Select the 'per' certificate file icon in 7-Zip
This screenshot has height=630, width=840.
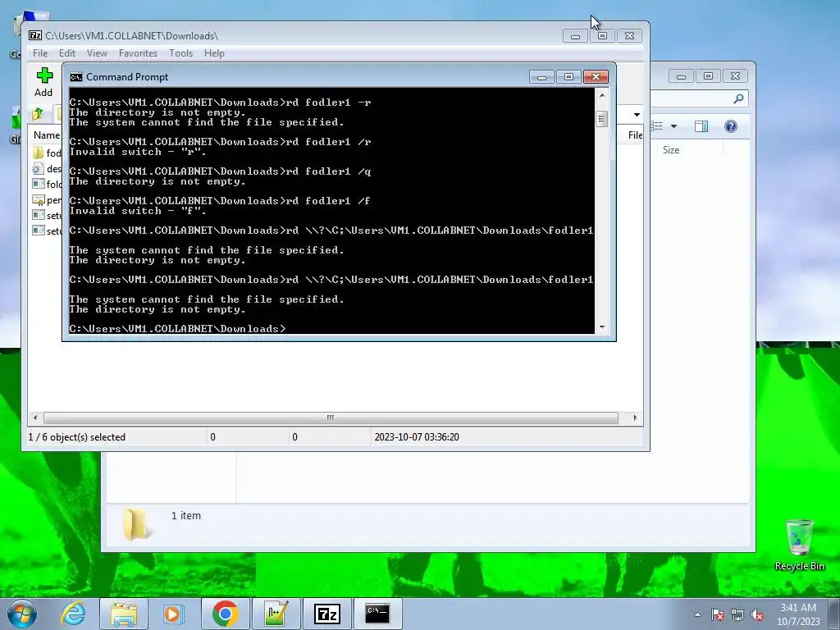point(38,200)
